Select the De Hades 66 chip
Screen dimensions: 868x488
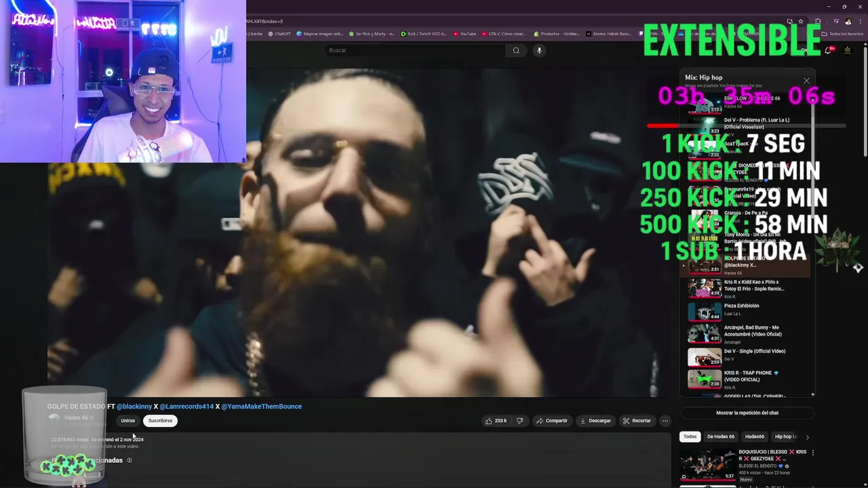[721, 436]
